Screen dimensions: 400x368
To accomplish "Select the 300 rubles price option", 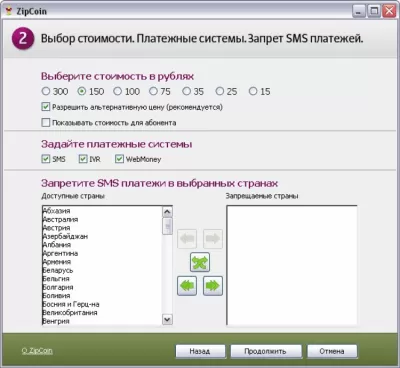I will 46,91.
